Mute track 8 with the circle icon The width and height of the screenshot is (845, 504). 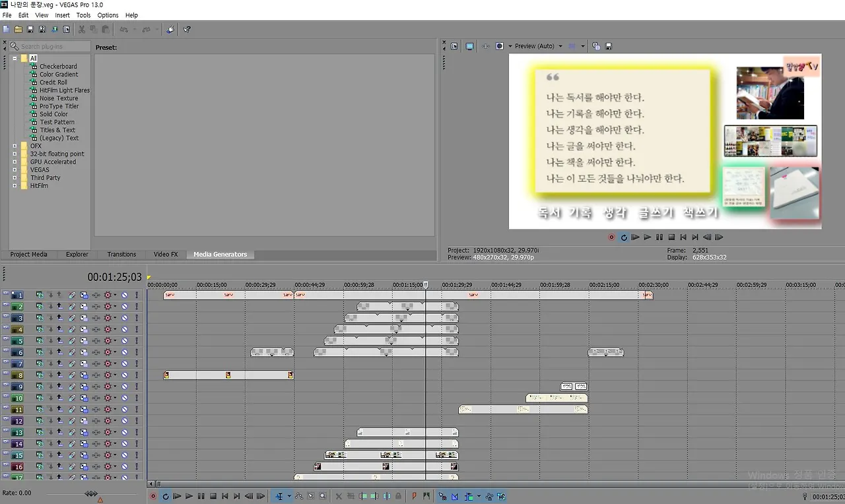click(x=125, y=375)
